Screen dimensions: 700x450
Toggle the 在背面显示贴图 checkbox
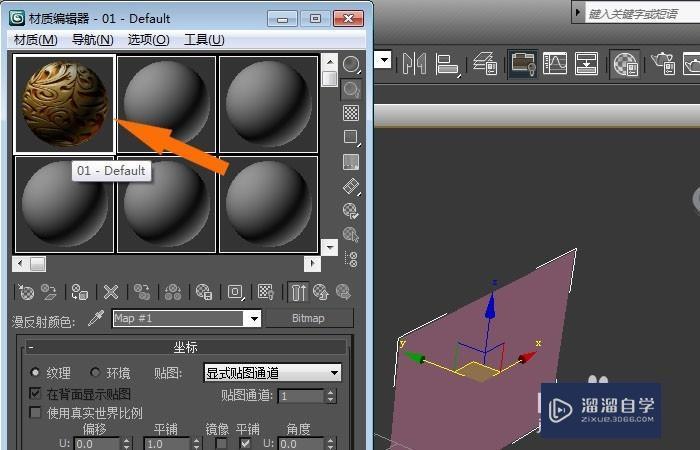pyautogui.click(x=35, y=393)
